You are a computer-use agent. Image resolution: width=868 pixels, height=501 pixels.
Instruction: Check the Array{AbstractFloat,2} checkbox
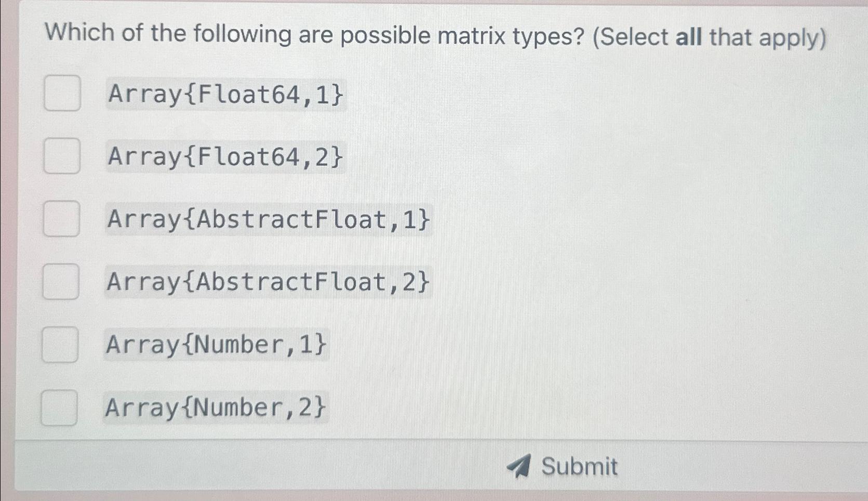tap(61, 282)
